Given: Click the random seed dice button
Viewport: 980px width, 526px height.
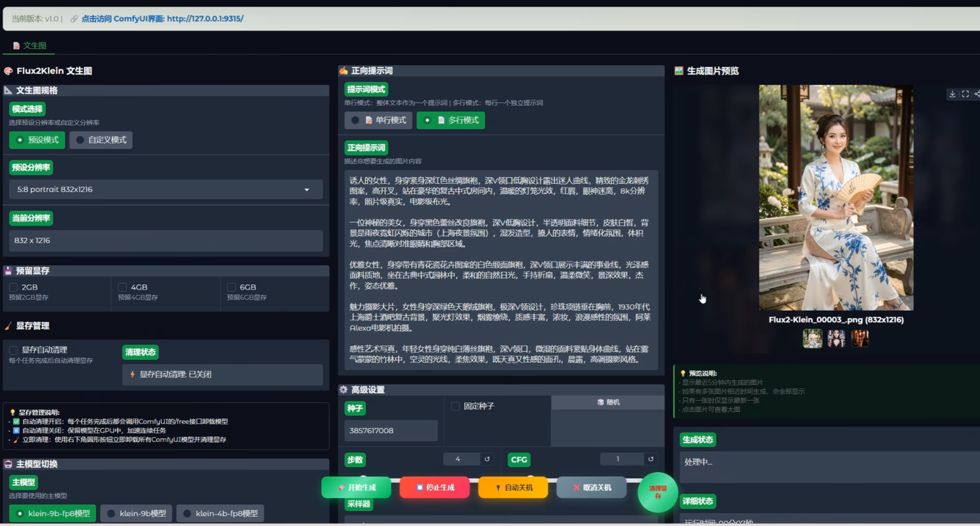Looking at the screenshot, I should 608,402.
